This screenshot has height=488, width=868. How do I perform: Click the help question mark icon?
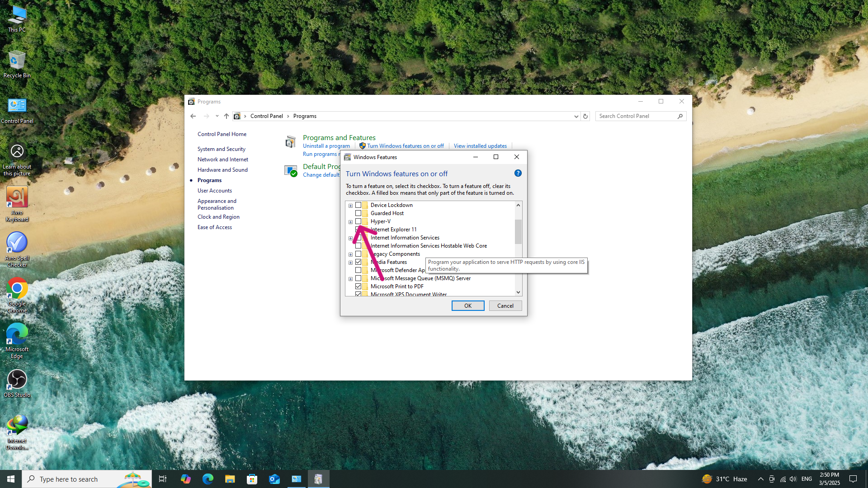point(518,174)
